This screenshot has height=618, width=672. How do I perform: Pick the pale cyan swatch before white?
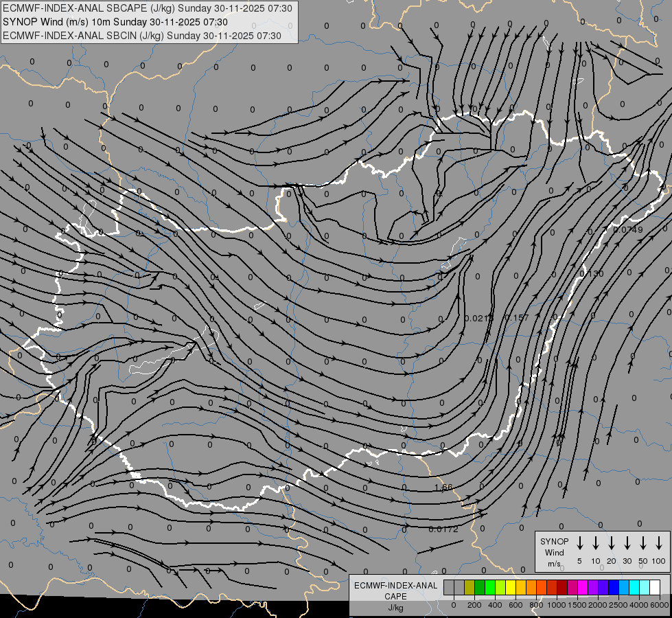pyautogui.click(x=645, y=587)
